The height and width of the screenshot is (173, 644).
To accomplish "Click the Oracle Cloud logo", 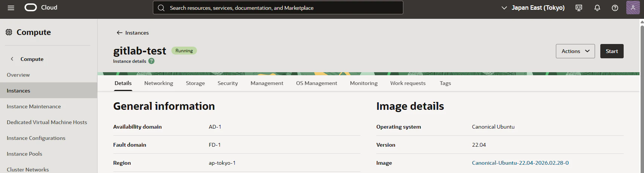I will (x=41, y=8).
